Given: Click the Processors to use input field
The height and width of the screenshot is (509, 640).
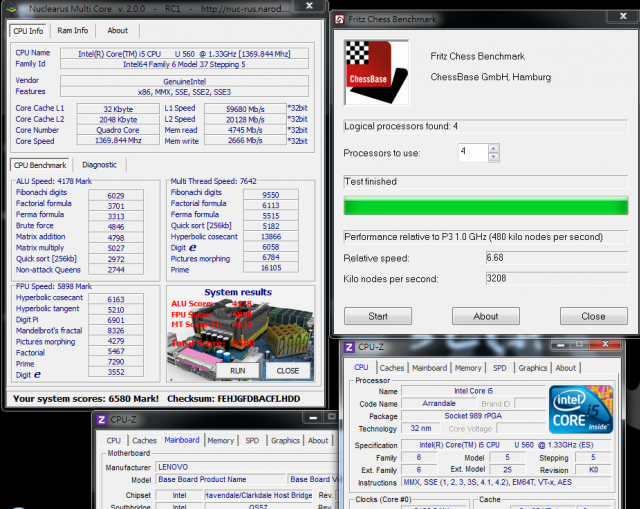Looking at the screenshot, I should [473, 153].
